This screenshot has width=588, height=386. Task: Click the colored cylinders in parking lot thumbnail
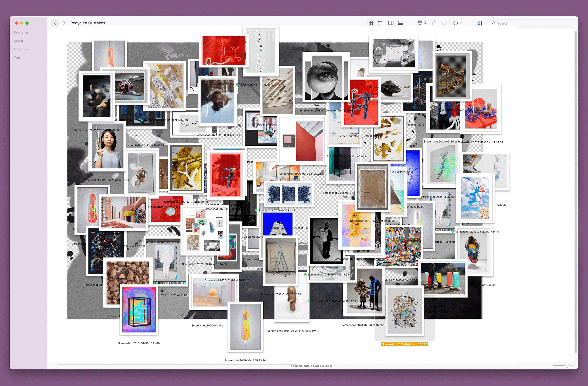(443, 278)
